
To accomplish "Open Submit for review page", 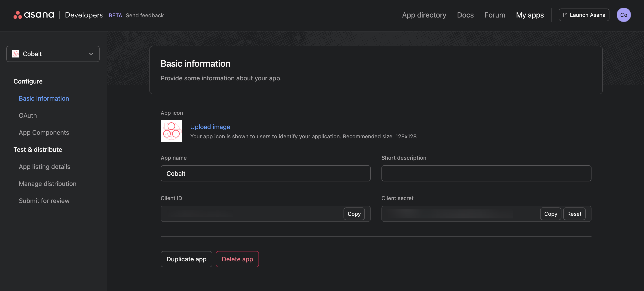I will click(x=44, y=201).
